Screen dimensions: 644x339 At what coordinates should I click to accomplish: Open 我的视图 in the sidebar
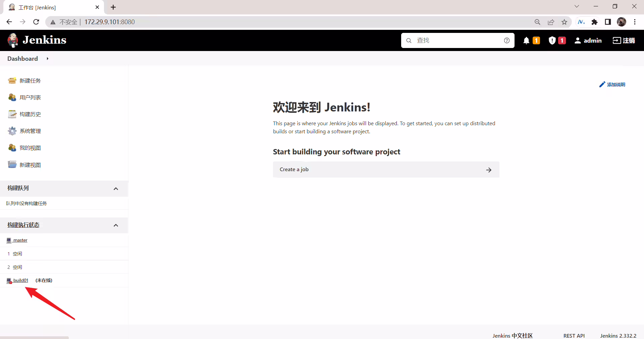click(x=30, y=148)
